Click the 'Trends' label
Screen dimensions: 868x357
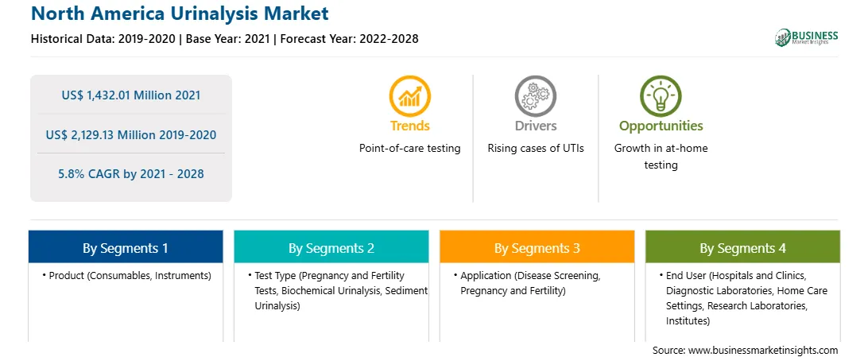click(409, 126)
